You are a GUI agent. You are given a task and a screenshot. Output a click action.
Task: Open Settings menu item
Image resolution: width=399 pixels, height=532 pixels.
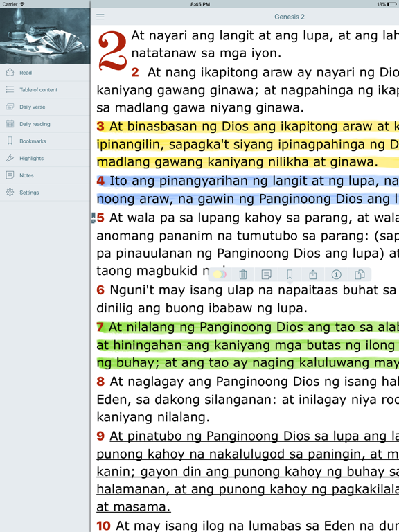pyautogui.click(x=45, y=193)
